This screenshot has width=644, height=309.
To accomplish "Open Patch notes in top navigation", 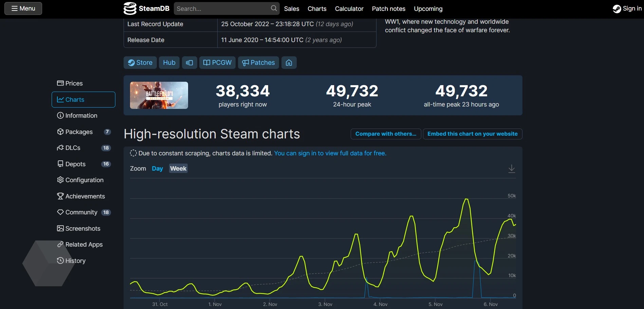I will point(388,9).
